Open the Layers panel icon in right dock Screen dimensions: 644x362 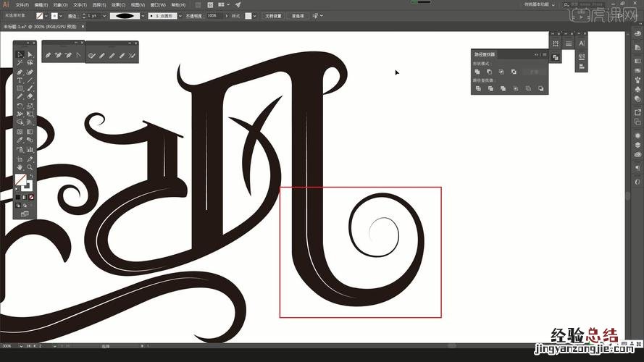tap(637, 145)
